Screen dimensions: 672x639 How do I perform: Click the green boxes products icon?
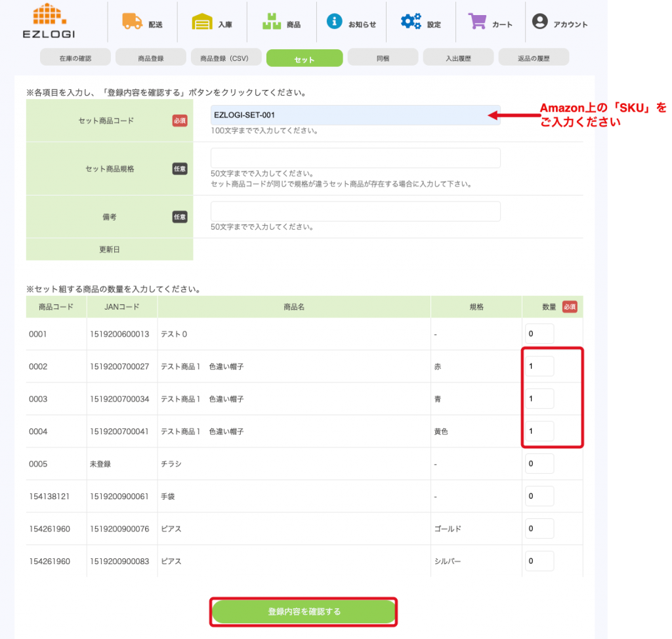(271, 22)
